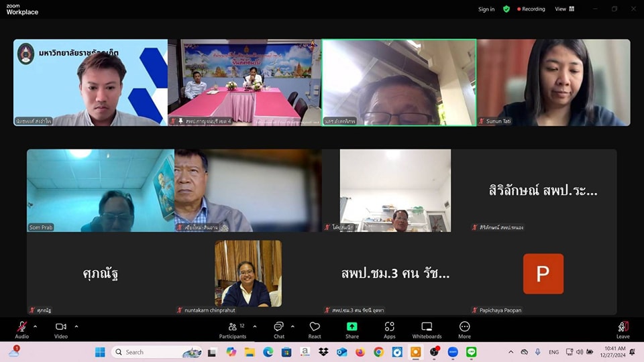Select the active speaker tile with green border
This screenshot has width=644, height=362.
point(399,82)
